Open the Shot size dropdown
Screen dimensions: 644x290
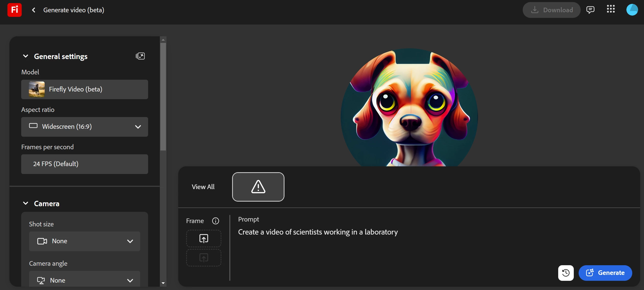85,241
